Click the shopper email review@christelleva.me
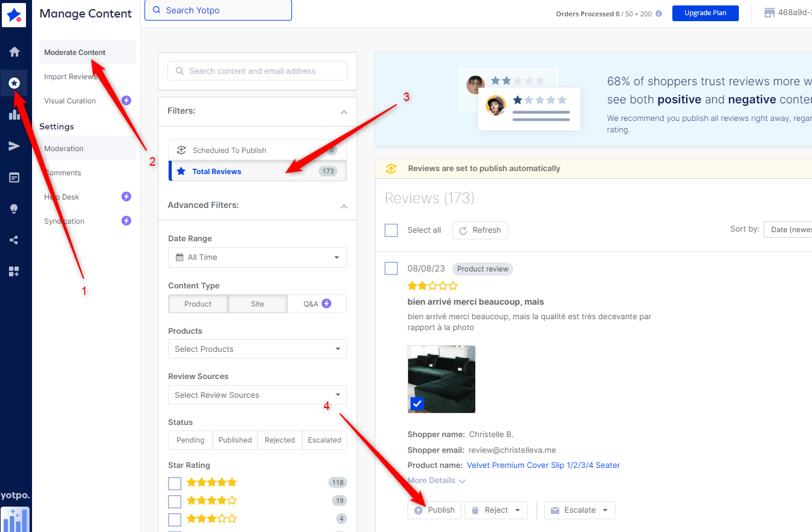 [x=512, y=450]
